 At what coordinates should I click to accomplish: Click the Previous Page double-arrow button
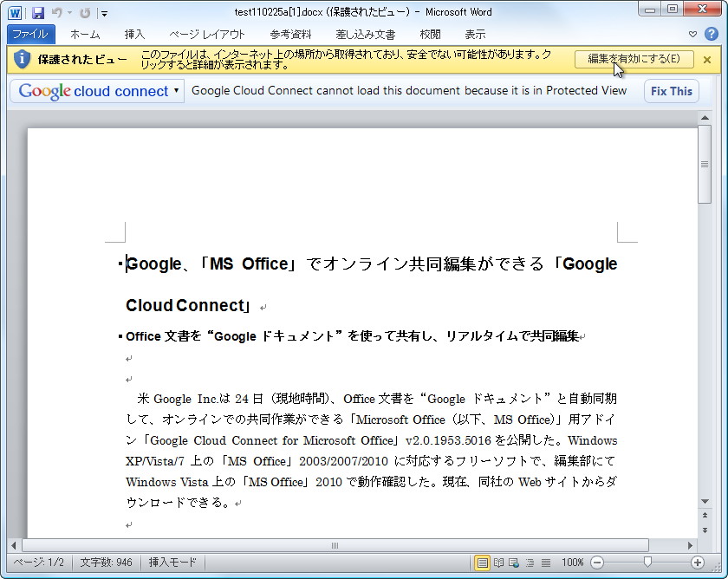(705, 516)
